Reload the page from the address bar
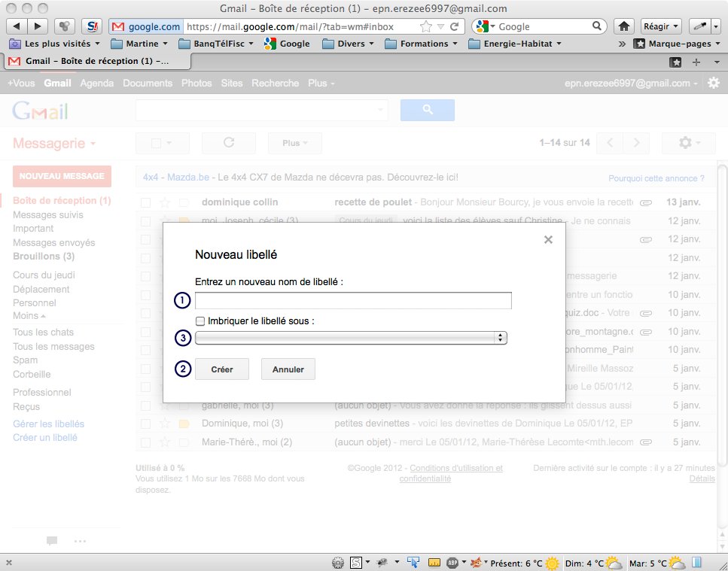 (455, 26)
